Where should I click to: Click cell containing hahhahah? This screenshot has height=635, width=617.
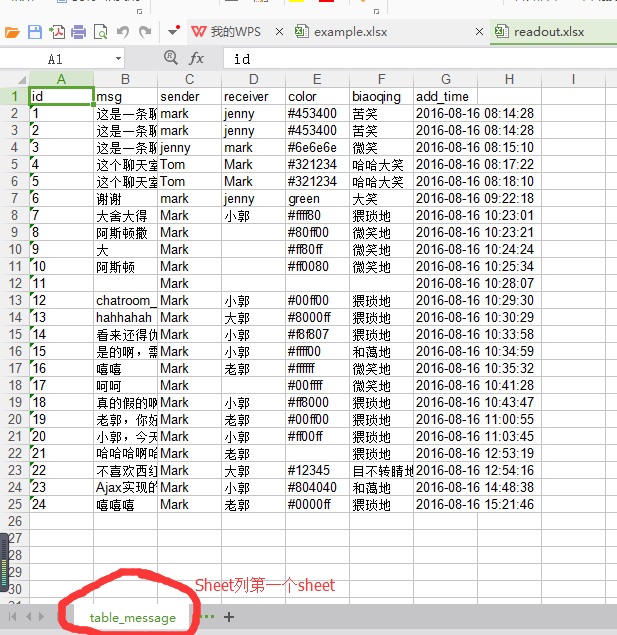click(126, 318)
